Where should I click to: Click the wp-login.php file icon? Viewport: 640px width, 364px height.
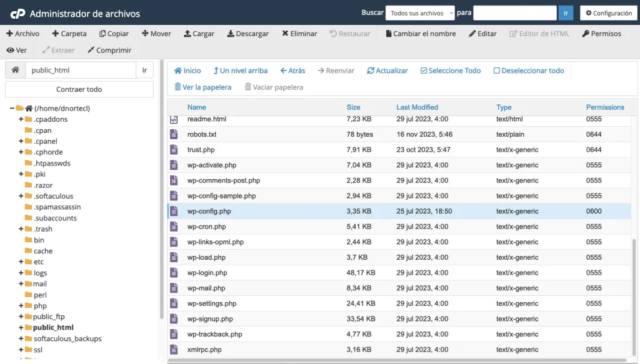click(x=174, y=273)
